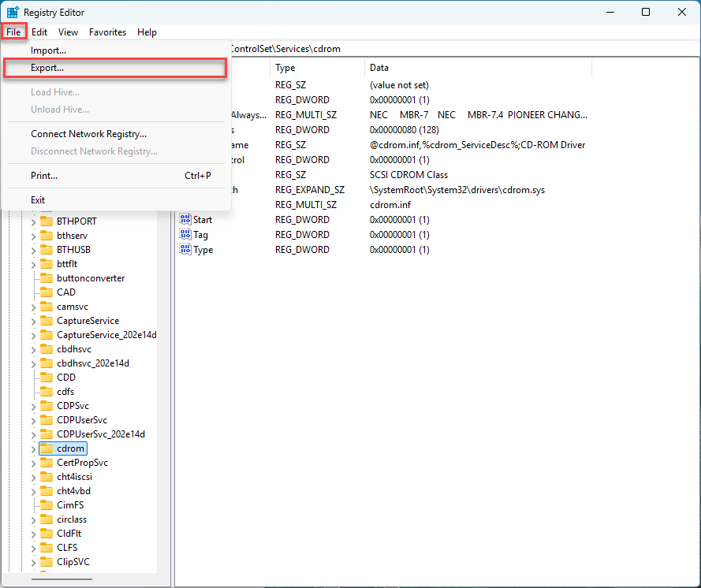
Task: Expand the CertPropSvc key arrow
Action: [x=33, y=463]
